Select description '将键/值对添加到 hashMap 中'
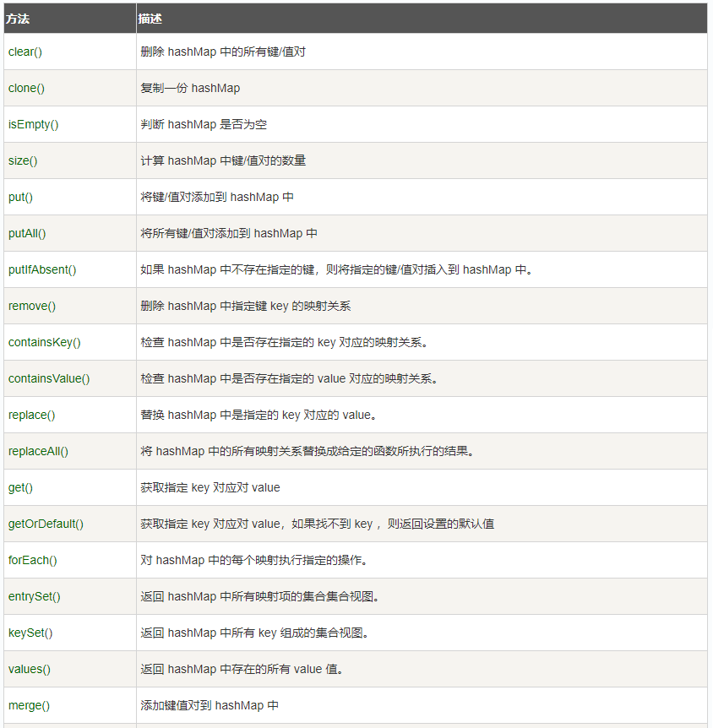This screenshot has width=713, height=728. [217, 197]
